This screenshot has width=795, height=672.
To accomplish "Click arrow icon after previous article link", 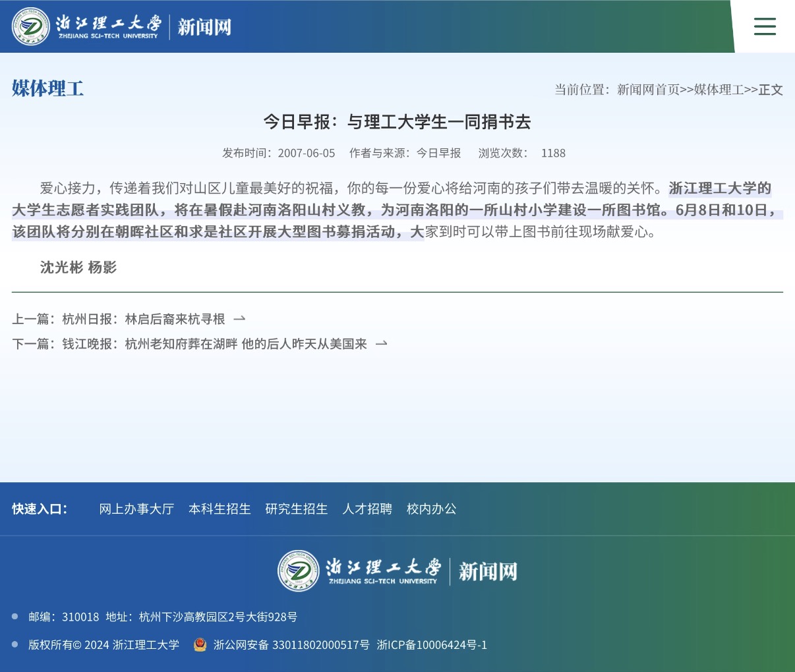I will 240,319.
